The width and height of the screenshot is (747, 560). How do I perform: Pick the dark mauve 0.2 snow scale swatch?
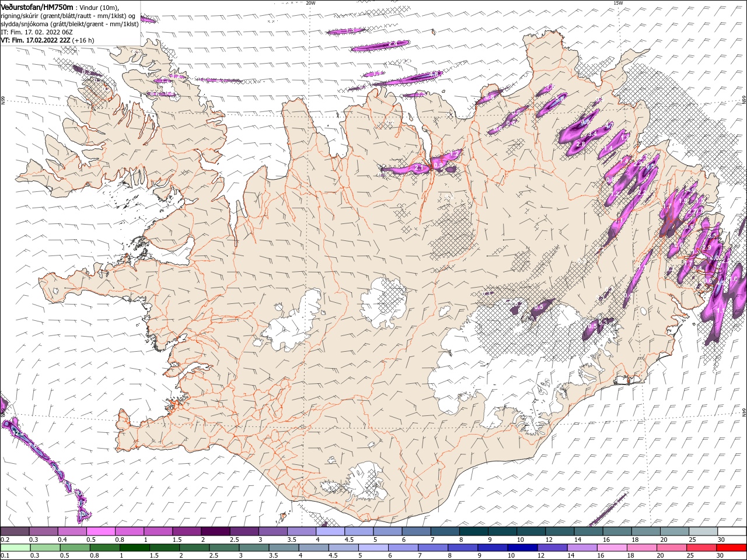click(15, 531)
